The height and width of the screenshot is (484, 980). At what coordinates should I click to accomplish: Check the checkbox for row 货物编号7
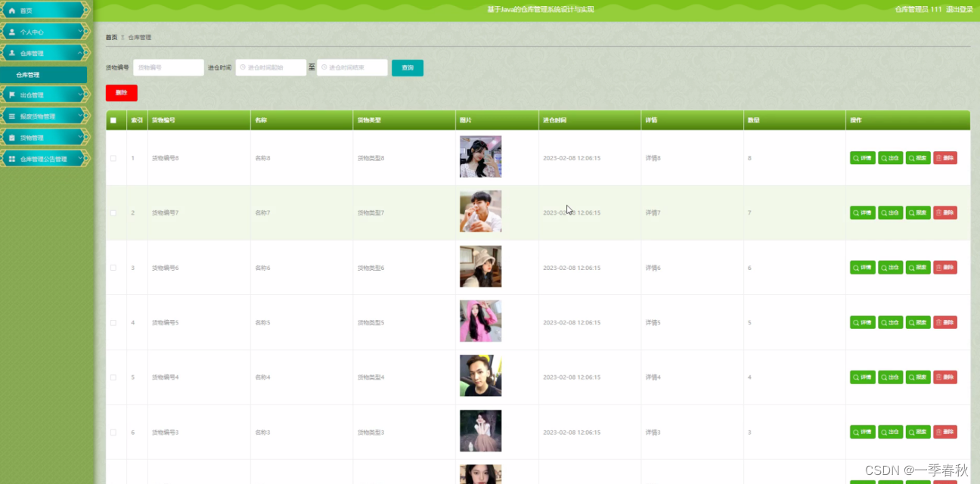113,213
